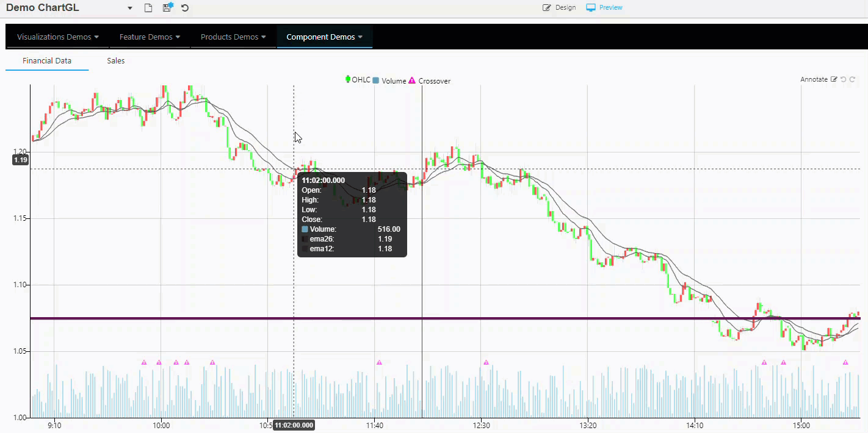Open the Products Demos menu

point(233,37)
